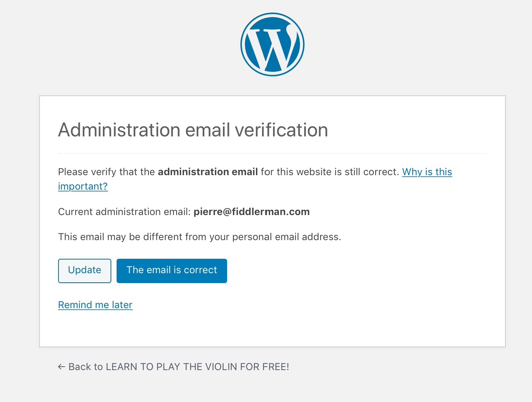The width and height of the screenshot is (532, 402).
Task: Click the personal email address notice text
Action: 200,237
